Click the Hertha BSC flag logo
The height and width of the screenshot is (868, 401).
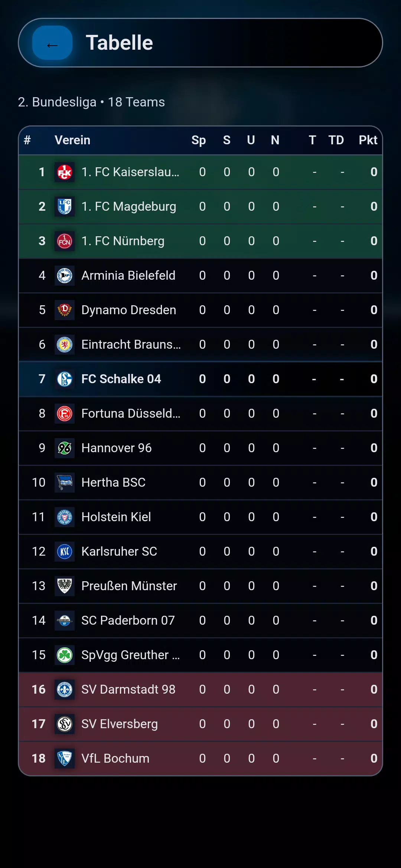click(65, 483)
